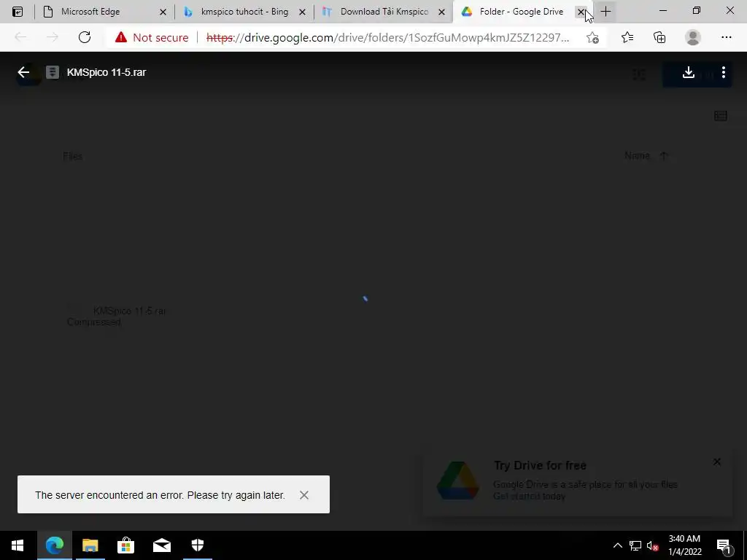747x560 pixels.
Task: Open Edge Settings and more menu
Action: point(726,37)
